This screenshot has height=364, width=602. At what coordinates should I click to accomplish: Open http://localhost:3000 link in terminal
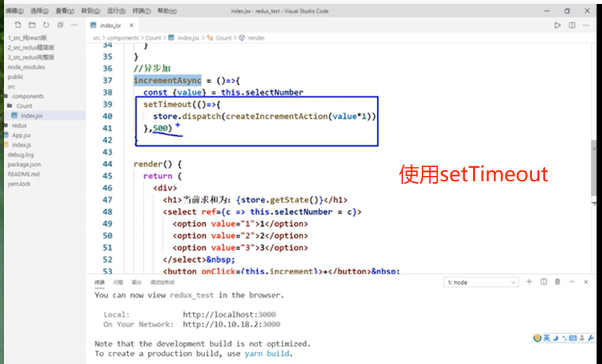pos(229,314)
